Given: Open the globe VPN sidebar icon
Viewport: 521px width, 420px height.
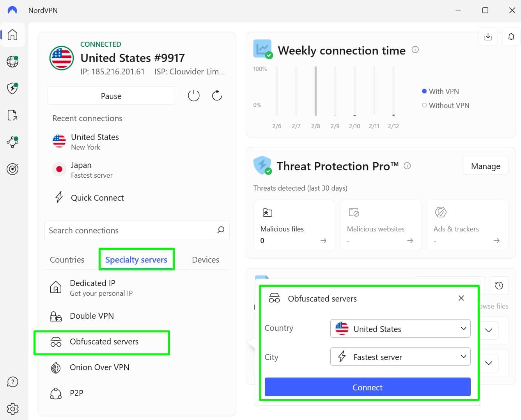Looking at the screenshot, I should [12, 61].
